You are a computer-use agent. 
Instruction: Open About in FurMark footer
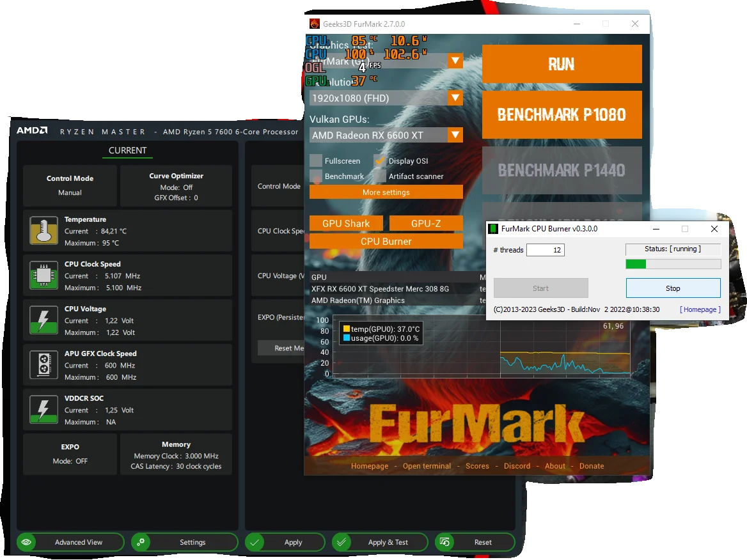(x=555, y=466)
